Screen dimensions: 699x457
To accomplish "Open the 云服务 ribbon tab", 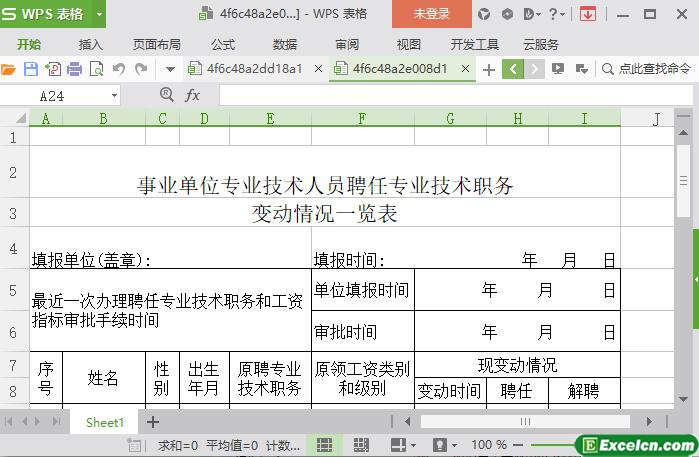I will [x=540, y=45].
